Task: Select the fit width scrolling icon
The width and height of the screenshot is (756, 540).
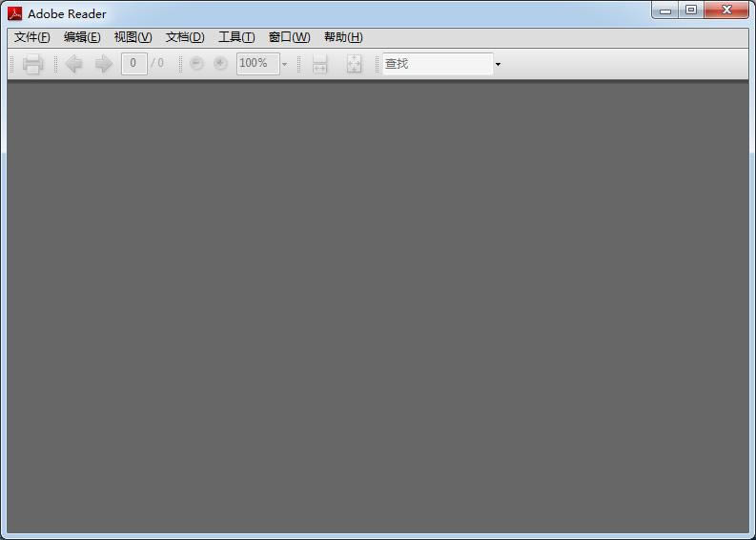Action: (320, 64)
